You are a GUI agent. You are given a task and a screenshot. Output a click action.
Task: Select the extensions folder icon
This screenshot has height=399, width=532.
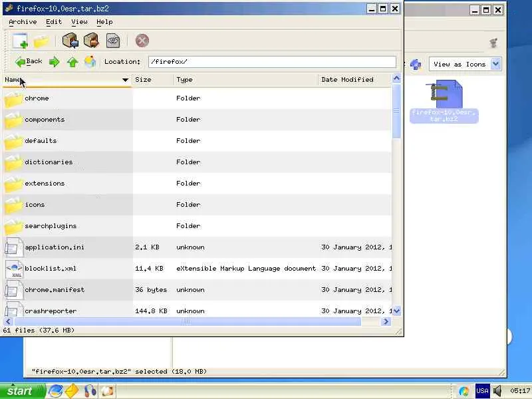click(13, 185)
